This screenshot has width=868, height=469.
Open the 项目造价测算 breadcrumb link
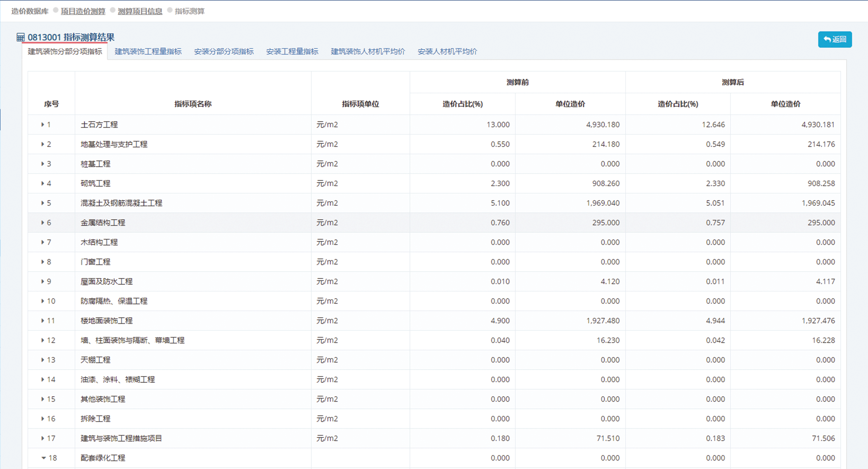83,11
